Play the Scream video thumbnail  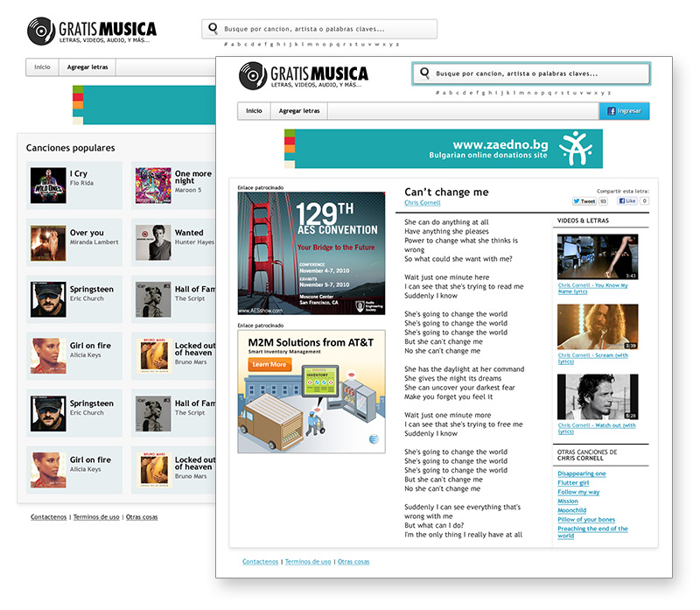(x=598, y=326)
